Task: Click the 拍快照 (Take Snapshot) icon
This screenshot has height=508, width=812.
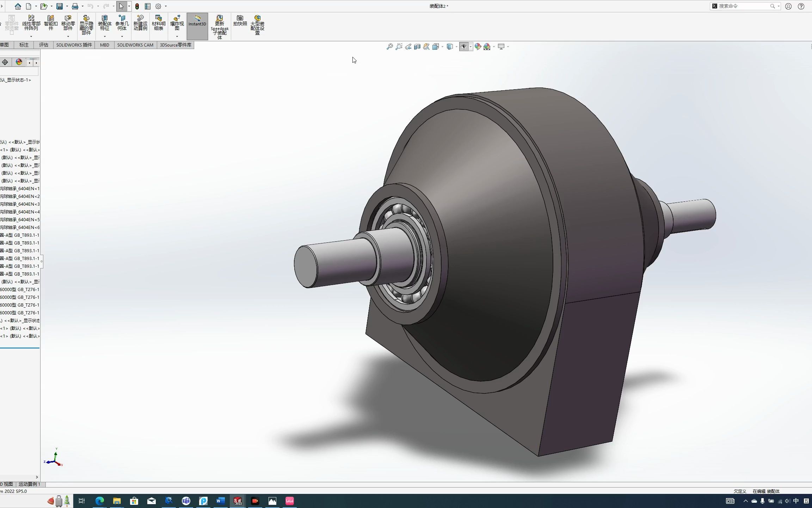Action: coord(240,21)
